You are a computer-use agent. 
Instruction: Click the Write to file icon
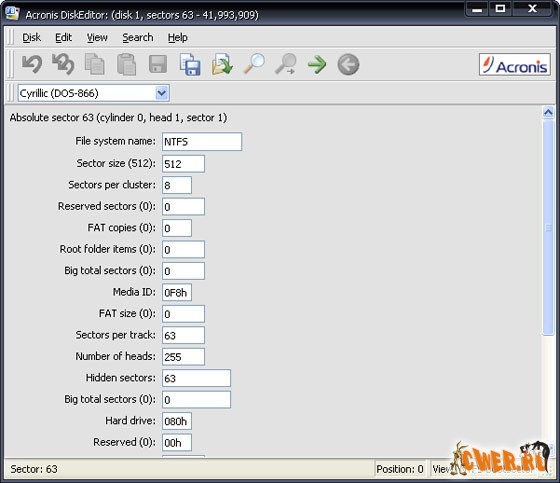pyautogui.click(x=190, y=64)
